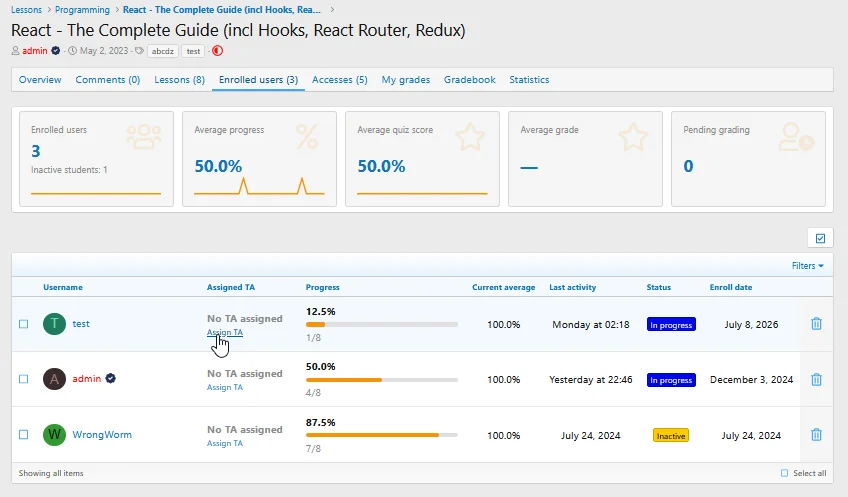Click the course title link in the breadcrumb
Image resolution: width=848 pixels, height=497 pixels.
point(222,10)
